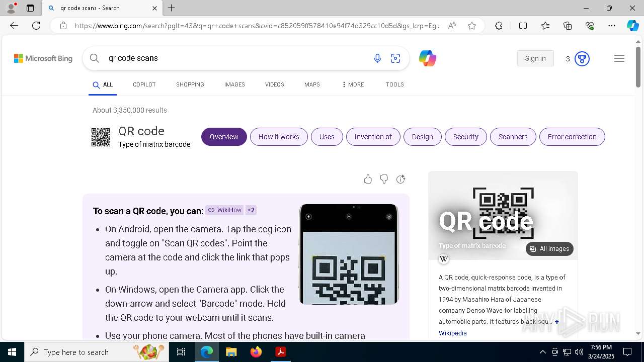Screen dimensions: 644x362
Task: Refresh the Bing search page
Action: [36, 26]
